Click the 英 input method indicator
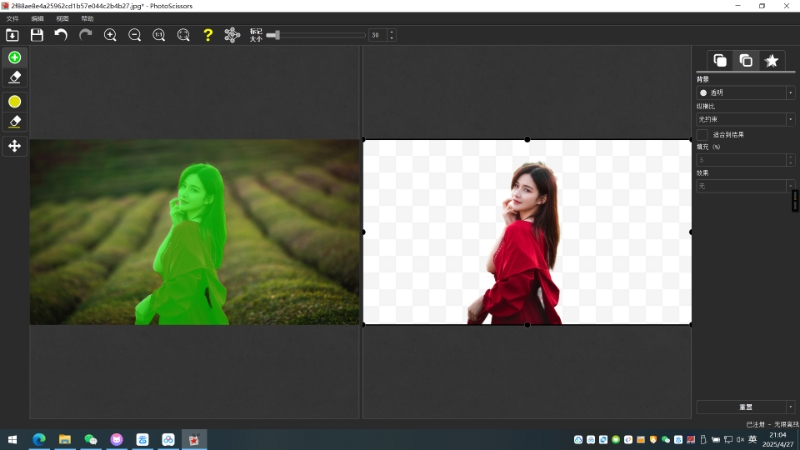Image resolution: width=800 pixels, height=450 pixels. (x=752, y=440)
